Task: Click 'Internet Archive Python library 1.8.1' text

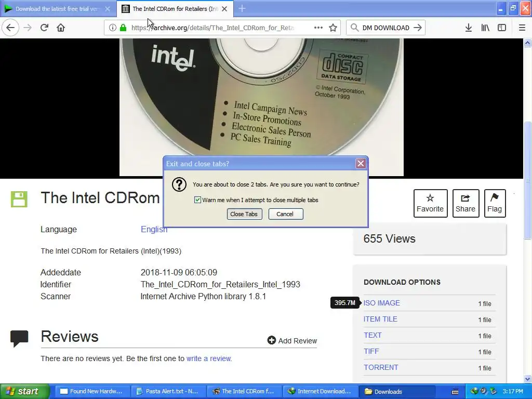Action: pyautogui.click(x=203, y=296)
